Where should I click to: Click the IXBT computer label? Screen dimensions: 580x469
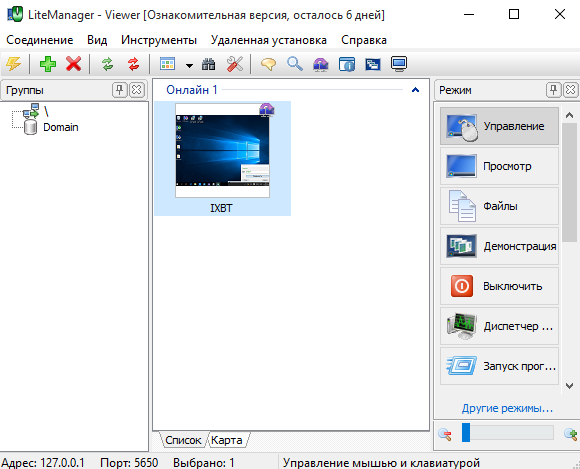click(x=221, y=208)
